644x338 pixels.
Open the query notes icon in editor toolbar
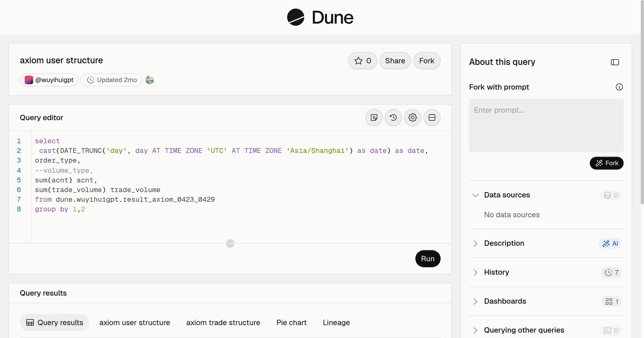pos(374,117)
